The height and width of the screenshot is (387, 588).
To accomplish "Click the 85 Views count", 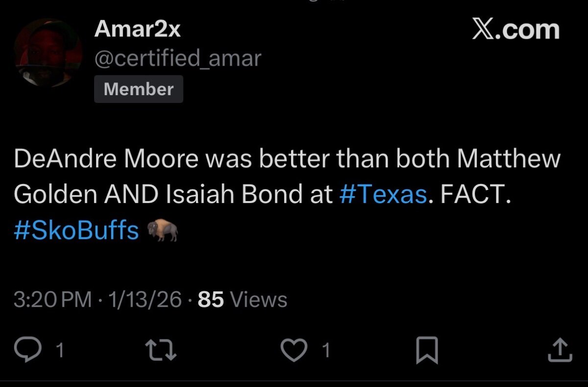I will pos(243,299).
